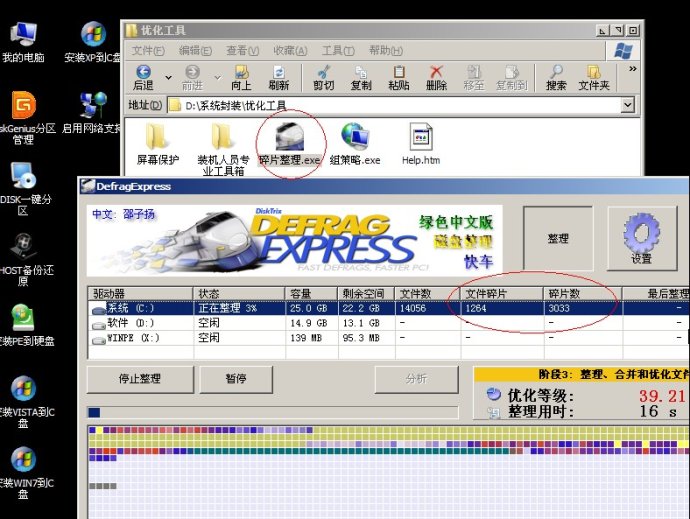Select 屏幕保护 folder in explorer
This screenshot has height=519, width=690.
pyautogui.click(x=158, y=144)
